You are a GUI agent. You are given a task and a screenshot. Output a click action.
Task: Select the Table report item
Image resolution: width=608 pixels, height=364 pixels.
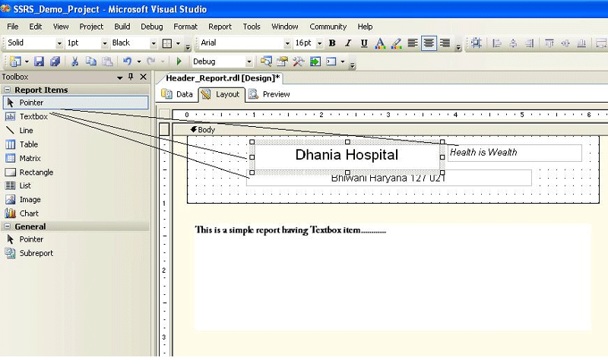tap(75, 144)
